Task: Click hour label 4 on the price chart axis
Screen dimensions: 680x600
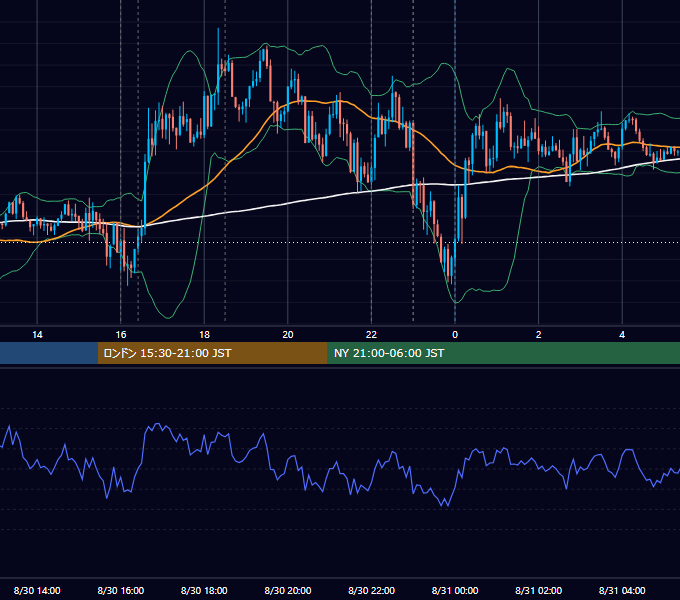Action: 622,335
